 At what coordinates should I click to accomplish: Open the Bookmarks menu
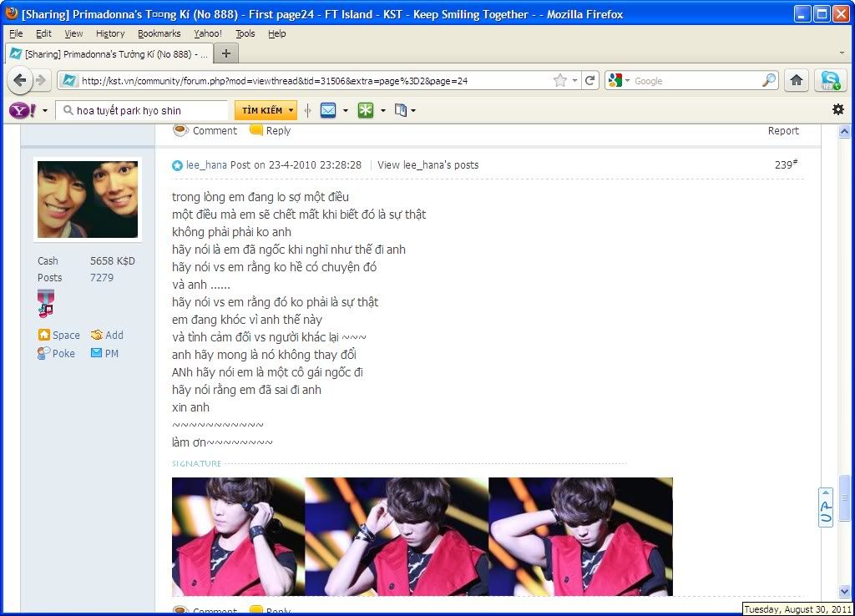[x=159, y=33]
